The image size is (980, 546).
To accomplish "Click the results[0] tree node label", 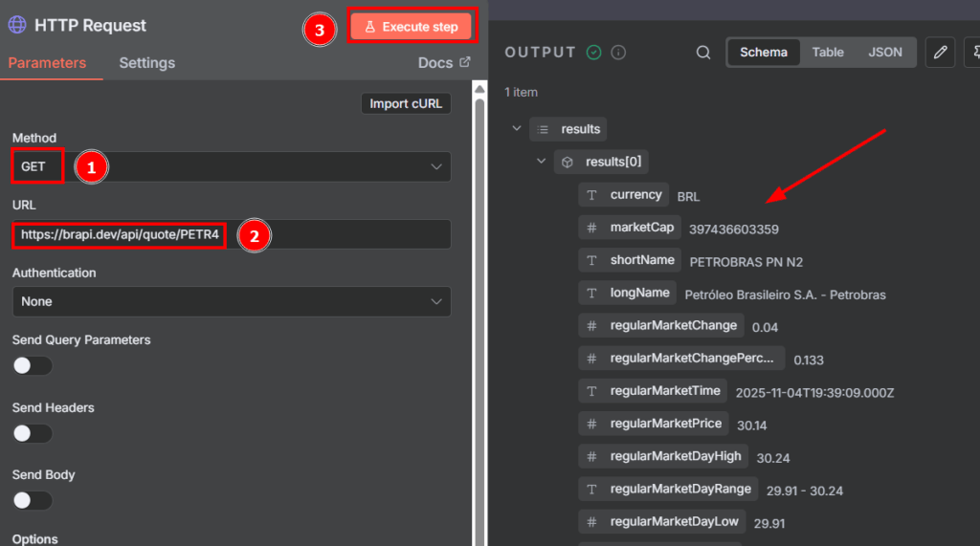I will click(x=613, y=162).
